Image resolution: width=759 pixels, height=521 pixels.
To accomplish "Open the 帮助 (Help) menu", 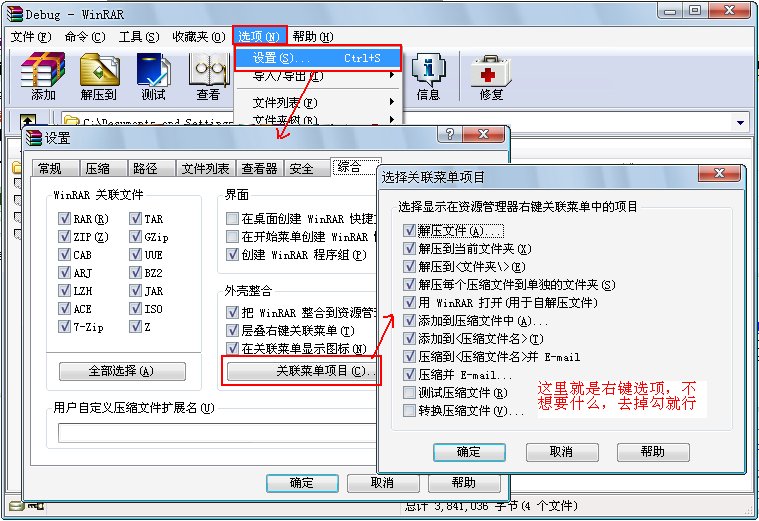I will pos(313,37).
